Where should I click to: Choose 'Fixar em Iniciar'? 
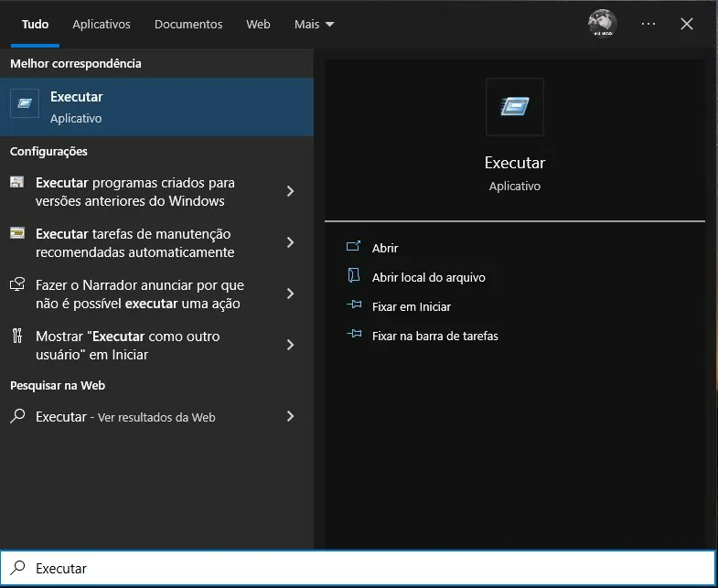point(412,306)
